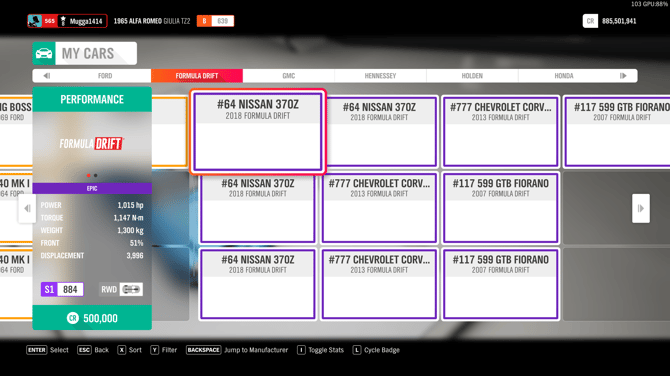This screenshot has height=376, width=670.
Task: Toggle Stats via the I key prompt
Action: tap(301, 350)
